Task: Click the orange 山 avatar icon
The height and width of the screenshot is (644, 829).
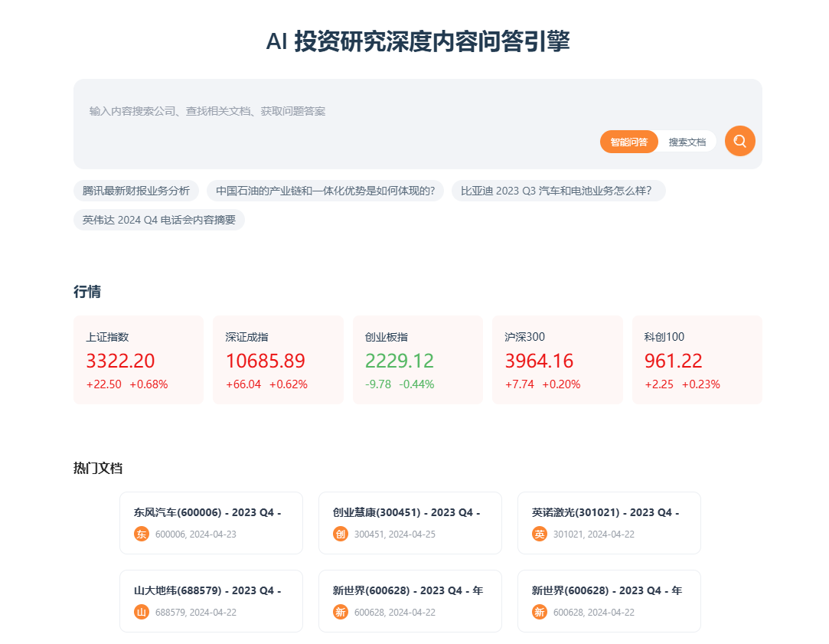Action: pyautogui.click(x=141, y=613)
